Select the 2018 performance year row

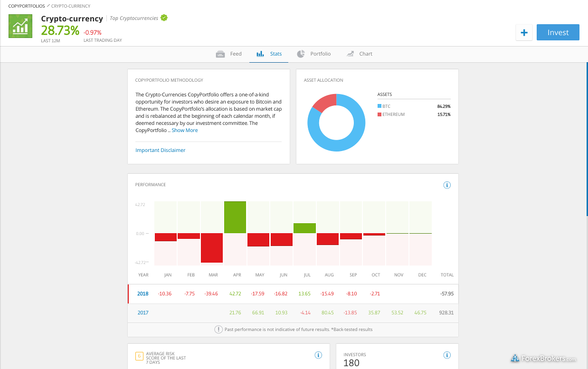[x=293, y=293]
